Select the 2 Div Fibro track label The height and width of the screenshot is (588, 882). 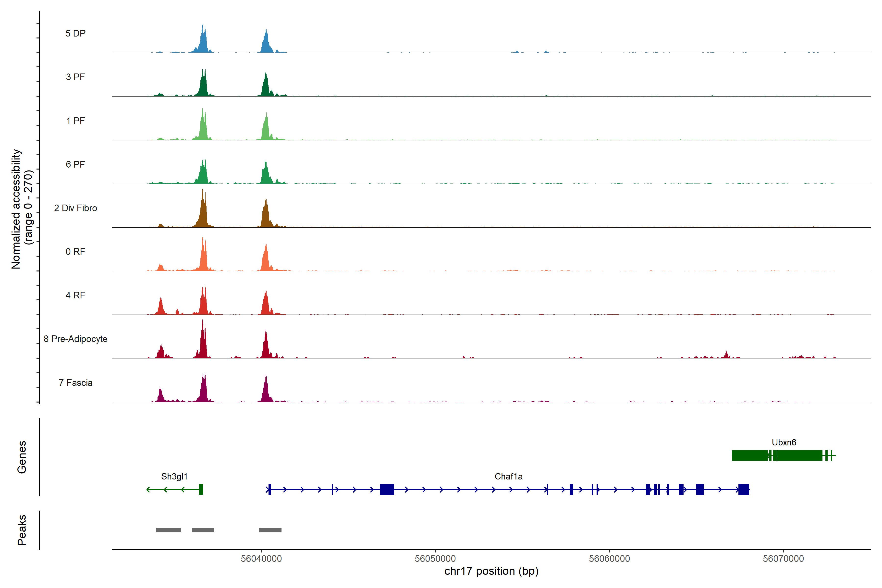tap(75, 208)
